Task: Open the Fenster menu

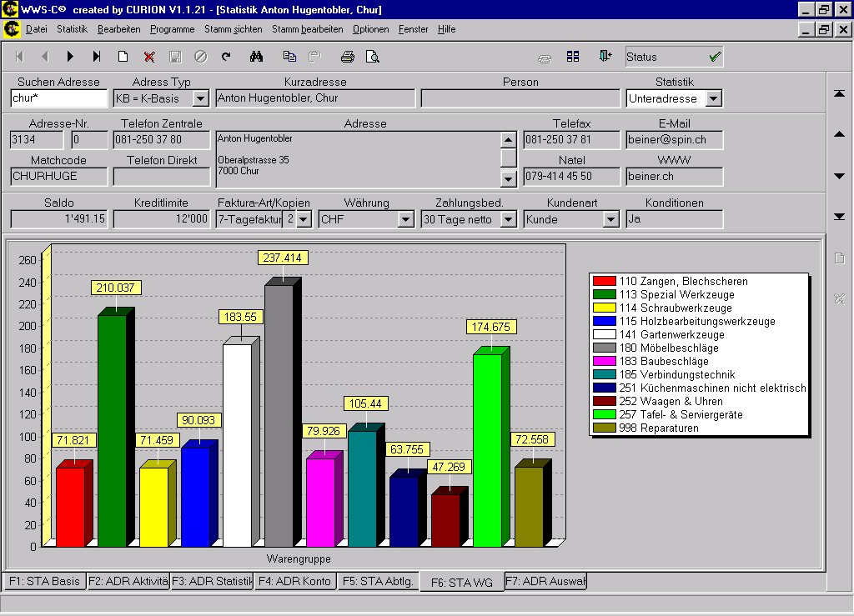Action: (x=413, y=29)
